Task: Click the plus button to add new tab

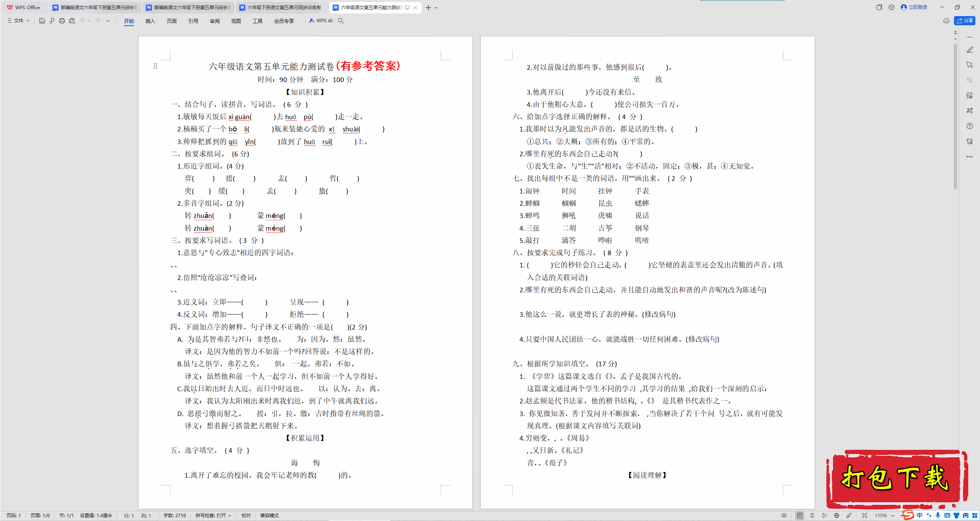Action: pyautogui.click(x=428, y=8)
